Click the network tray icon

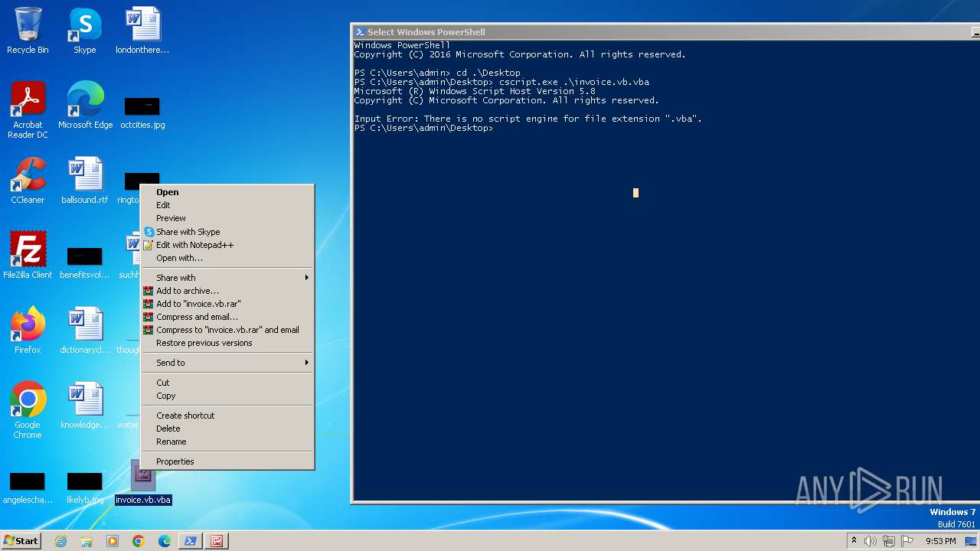(x=889, y=541)
